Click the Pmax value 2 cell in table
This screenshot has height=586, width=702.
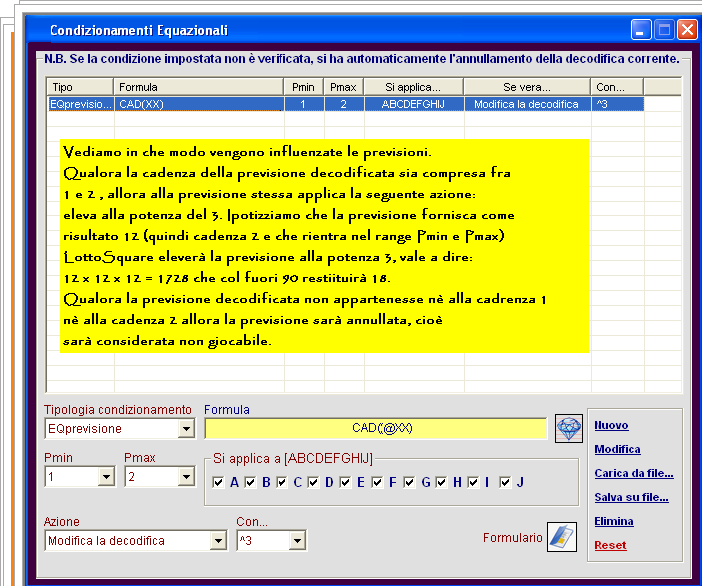344,104
